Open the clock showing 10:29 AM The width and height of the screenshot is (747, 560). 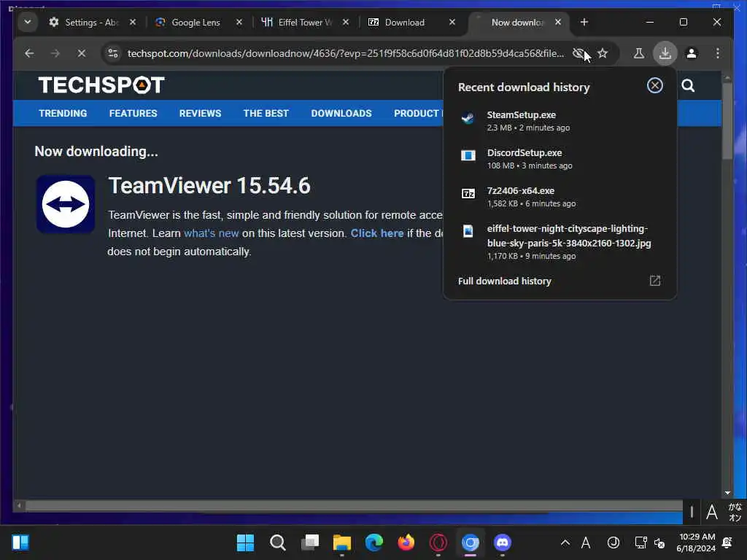coord(697,542)
